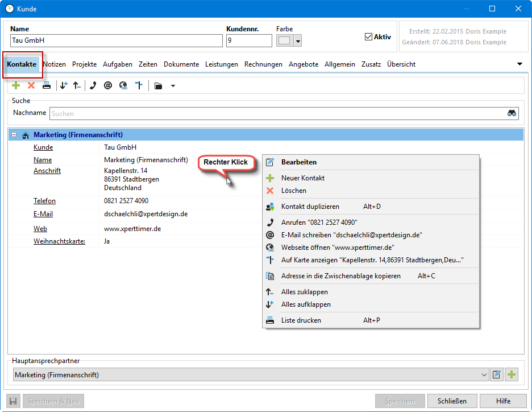The height and width of the screenshot is (412, 532).
Task: Collapse the Marketing (Firmenanschrift) contact entry
Action: coord(14,135)
